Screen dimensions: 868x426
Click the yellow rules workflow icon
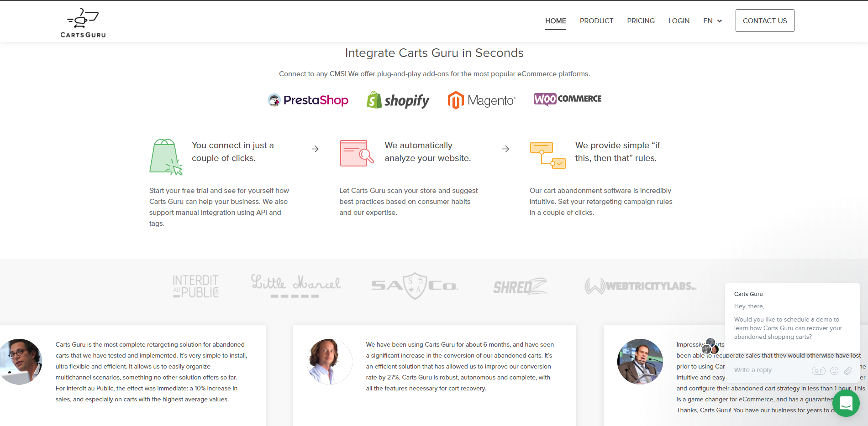[x=547, y=155]
